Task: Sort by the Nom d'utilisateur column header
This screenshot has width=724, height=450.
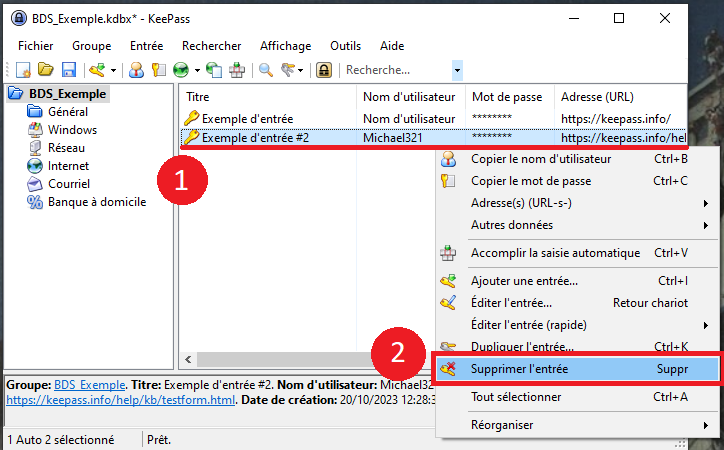Action: pyautogui.click(x=411, y=97)
